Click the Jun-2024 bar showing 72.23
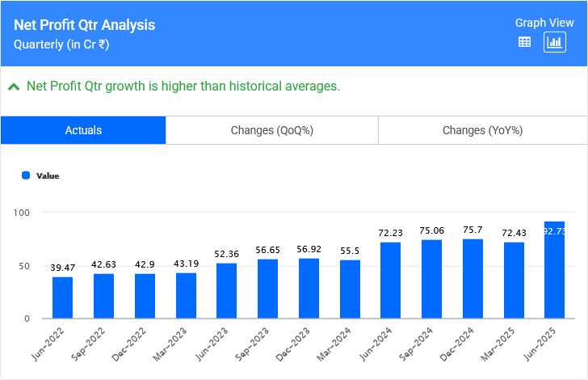Screen dimensions: 588x380 point(391,281)
